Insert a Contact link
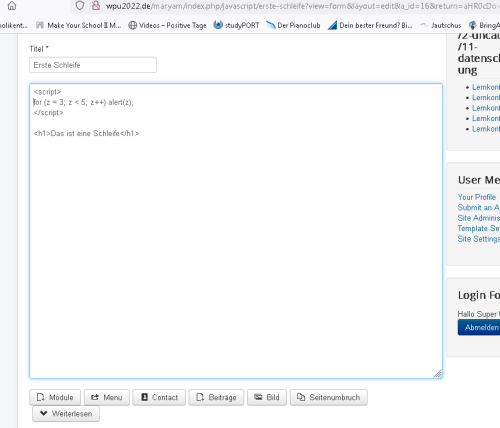This screenshot has height=428, width=500. pyautogui.click(x=159, y=397)
